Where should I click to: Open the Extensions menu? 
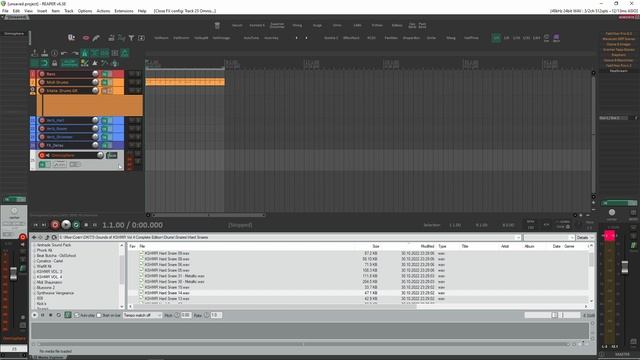[124, 11]
